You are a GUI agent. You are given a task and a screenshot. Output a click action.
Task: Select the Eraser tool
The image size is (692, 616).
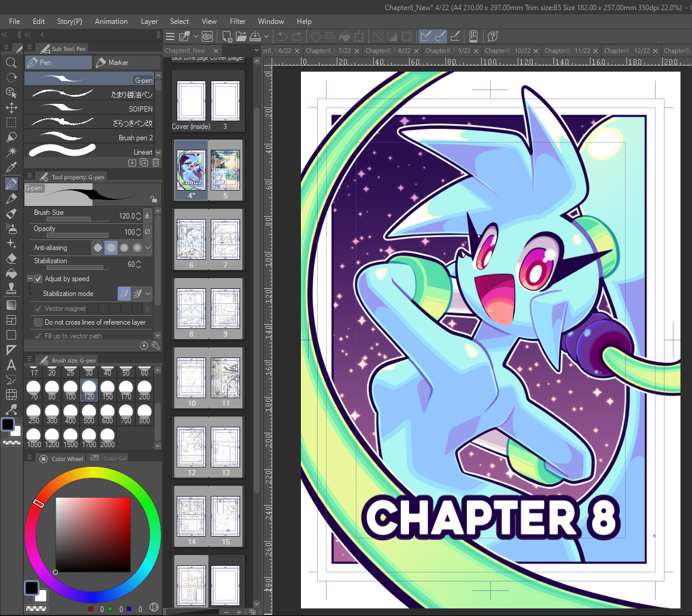pos(11,258)
